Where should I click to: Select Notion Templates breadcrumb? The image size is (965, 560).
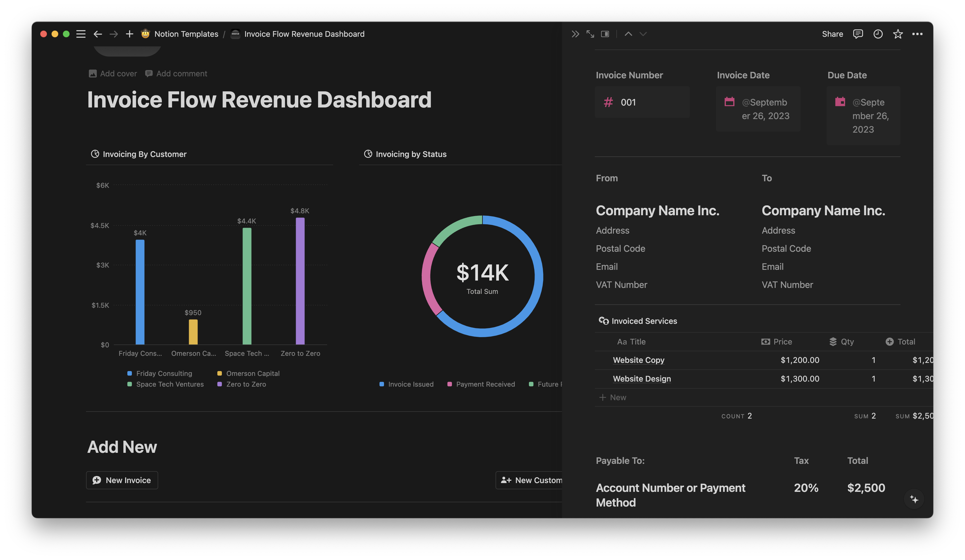tap(186, 34)
